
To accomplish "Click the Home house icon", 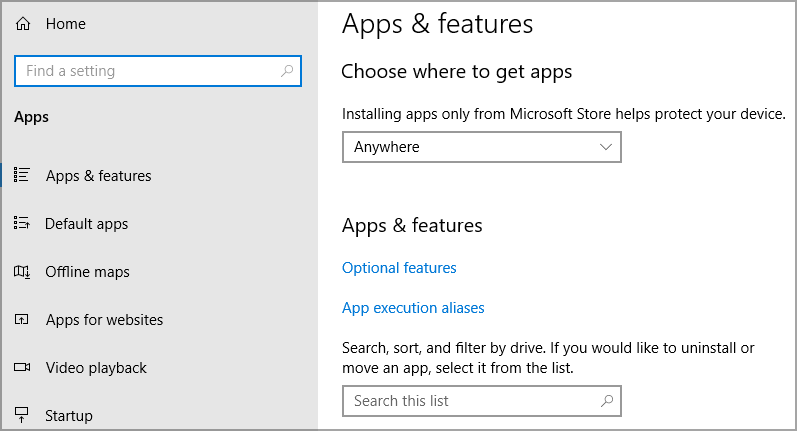I will point(23,24).
